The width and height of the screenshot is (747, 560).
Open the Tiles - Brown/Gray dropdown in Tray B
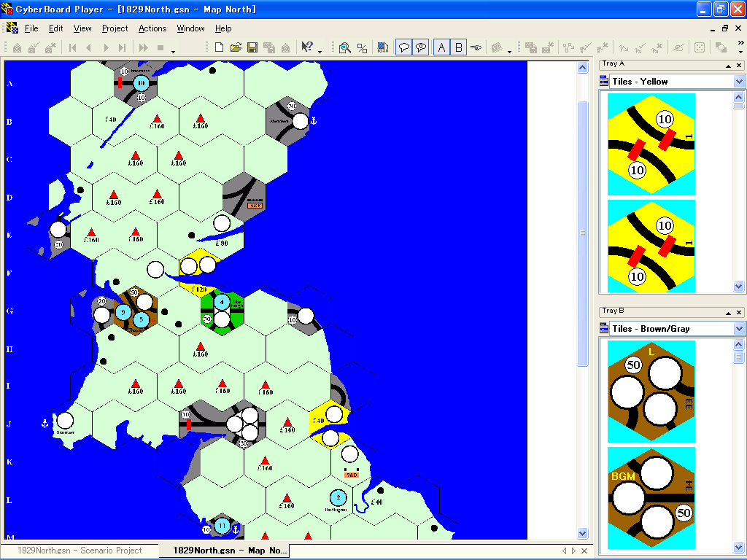click(739, 329)
